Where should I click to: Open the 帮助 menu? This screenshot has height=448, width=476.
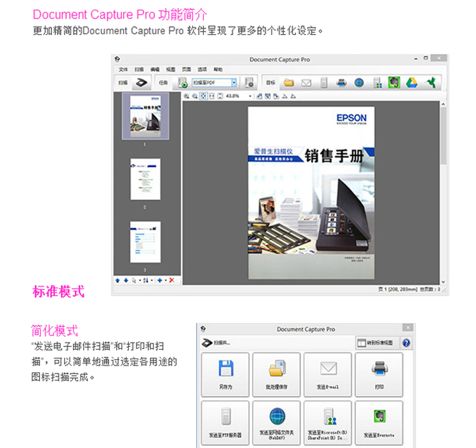[x=218, y=70]
